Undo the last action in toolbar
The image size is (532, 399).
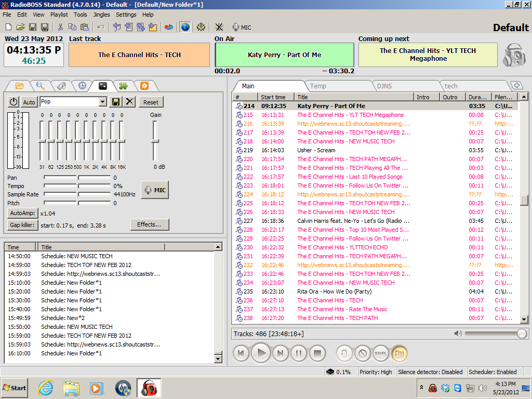(101, 27)
